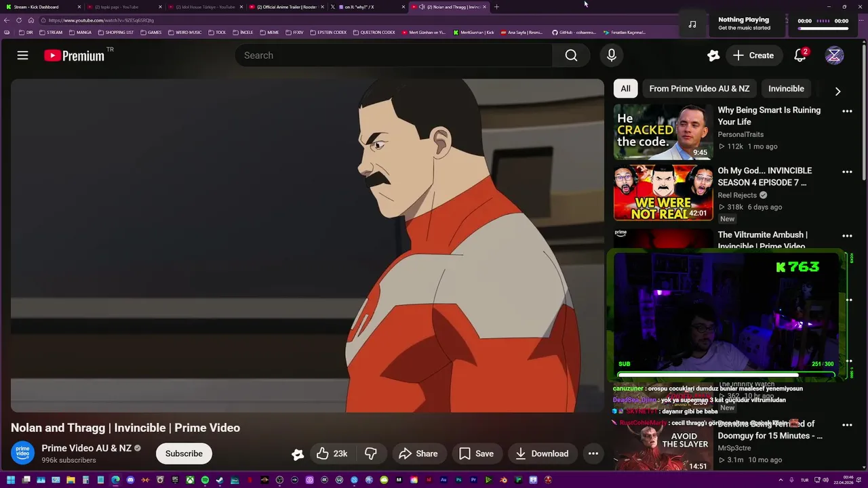Click the sparkle Ask icon beside Like
Viewport: 868px width, 488px height.
pos(298,454)
